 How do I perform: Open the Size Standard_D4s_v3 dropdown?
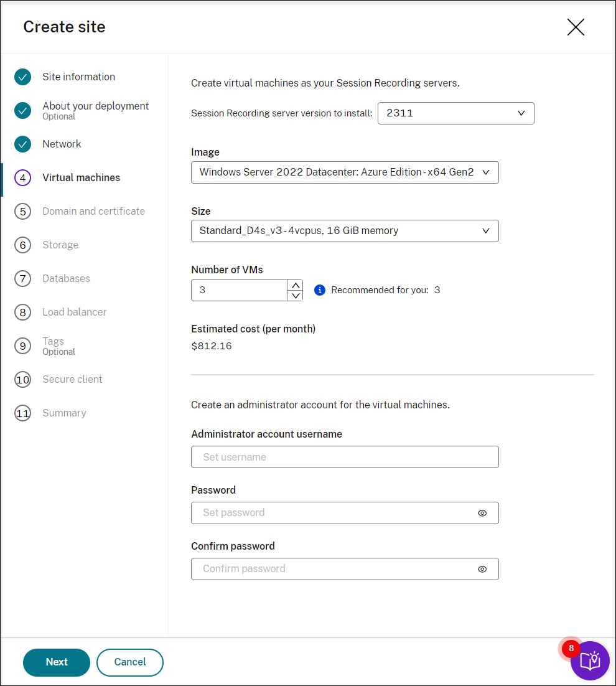point(345,231)
